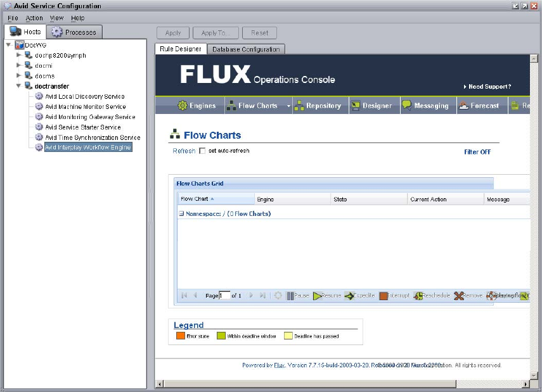The height and width of the screenshot is (392, 542).
Task: Enable the set auto-refresh checkbox
Action: point(202,151)
